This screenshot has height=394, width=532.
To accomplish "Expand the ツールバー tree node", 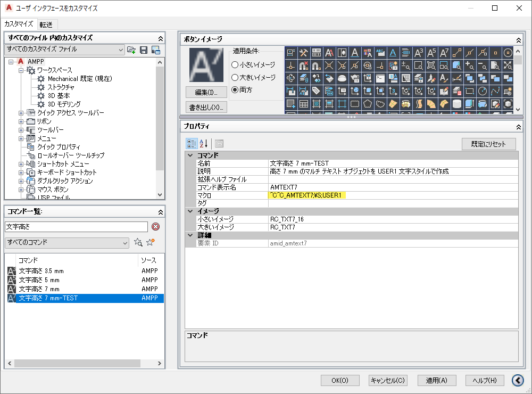I will (21, 130).
